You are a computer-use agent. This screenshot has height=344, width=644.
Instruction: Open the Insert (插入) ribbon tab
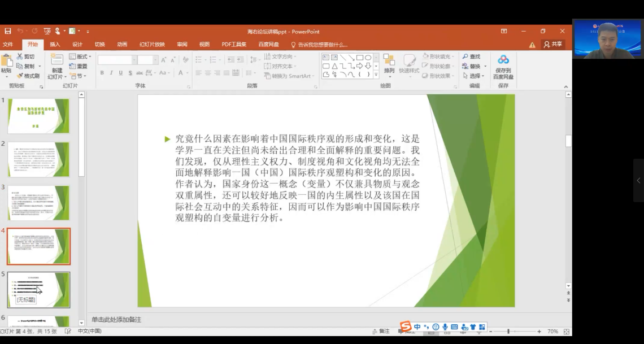click(x=55, y=45)
